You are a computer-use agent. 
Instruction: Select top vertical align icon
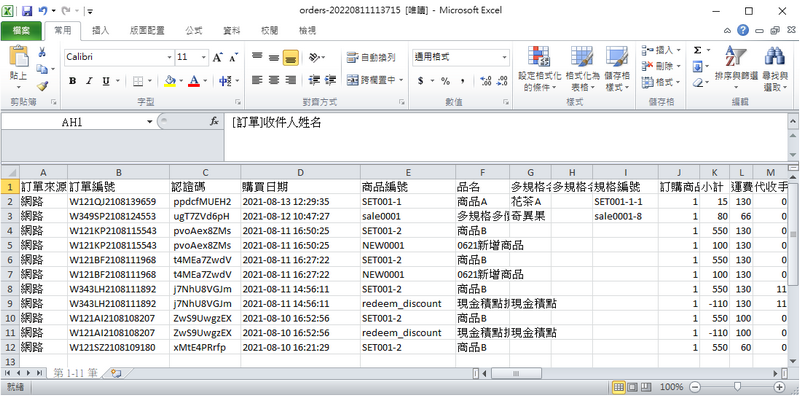click(x=257, y=57)
